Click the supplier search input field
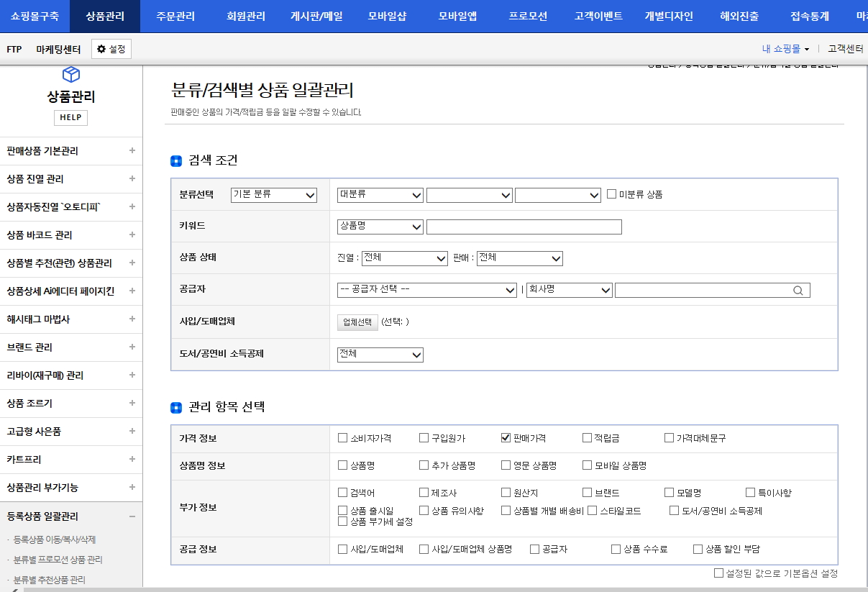The height and width of the screenshot is (592, 868). (713, 290)
